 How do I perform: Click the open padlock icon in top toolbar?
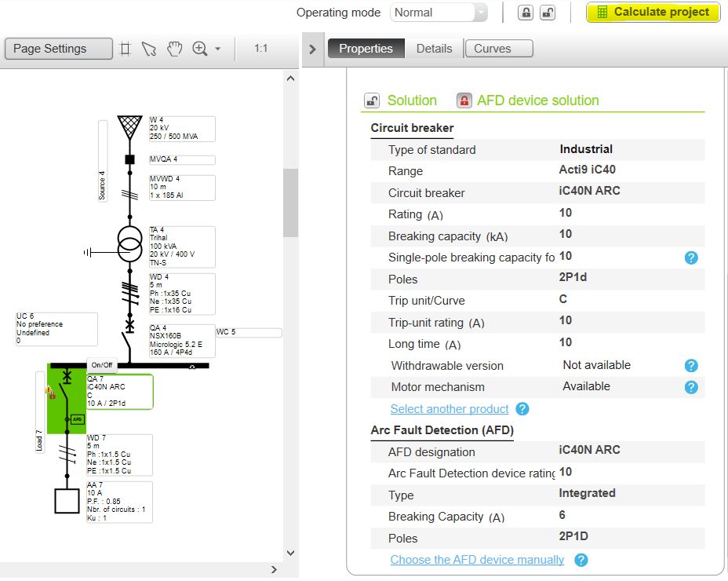(548, 13)
